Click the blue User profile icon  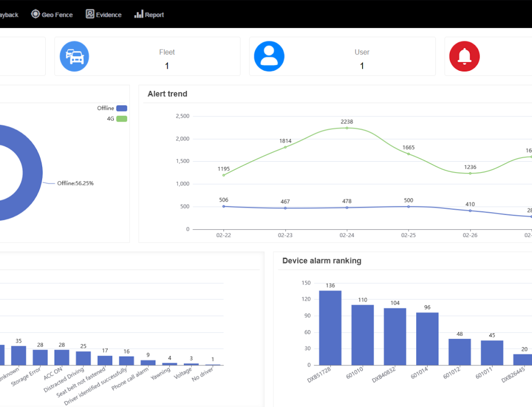(x=269, y=56)
